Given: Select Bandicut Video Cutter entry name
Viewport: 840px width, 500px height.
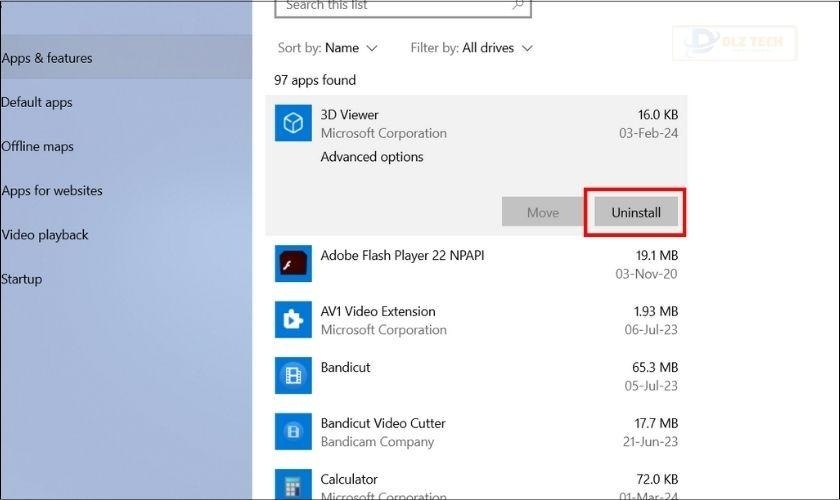Looking at the screenshot, I should pyautogui.click(x=382, y=423).
